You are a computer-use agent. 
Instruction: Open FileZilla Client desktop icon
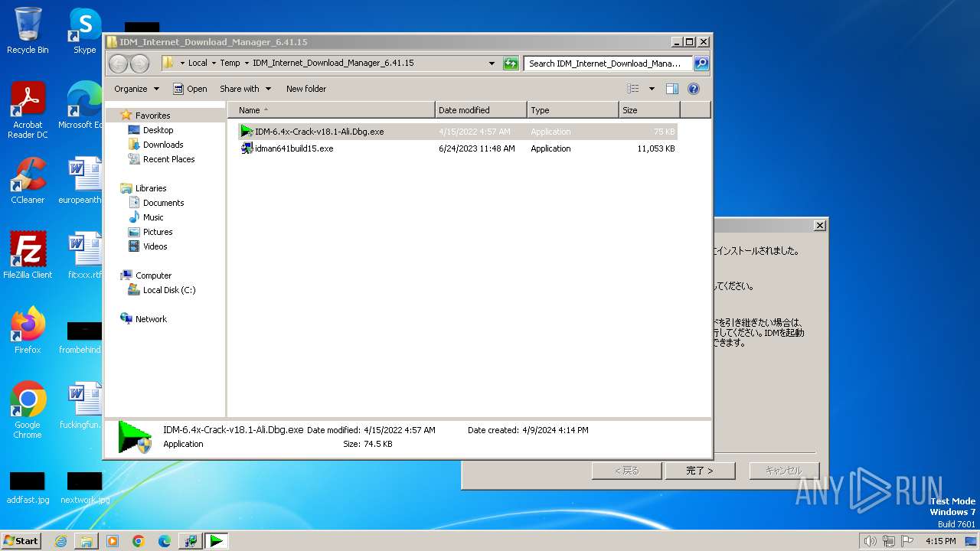pyautogui.click(x=28, y=256)
